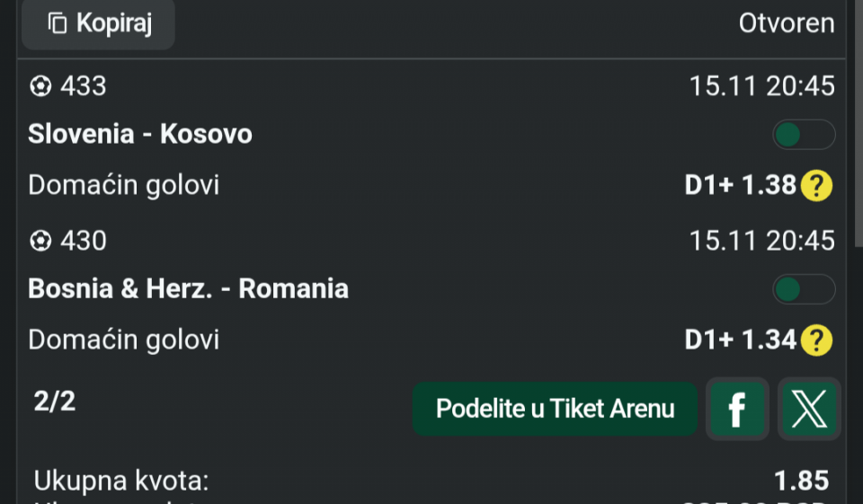Click match code 433

coord(84,86)
